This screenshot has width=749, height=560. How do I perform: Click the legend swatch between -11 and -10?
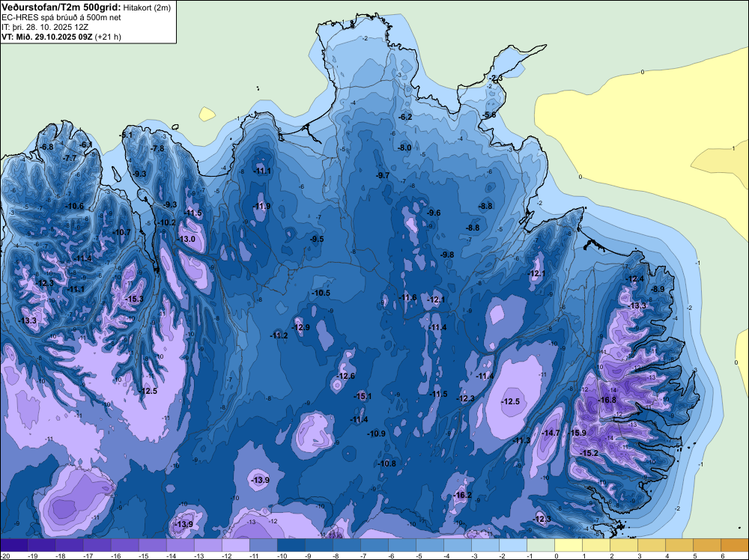pyautogui.click(x=263, y=545)
